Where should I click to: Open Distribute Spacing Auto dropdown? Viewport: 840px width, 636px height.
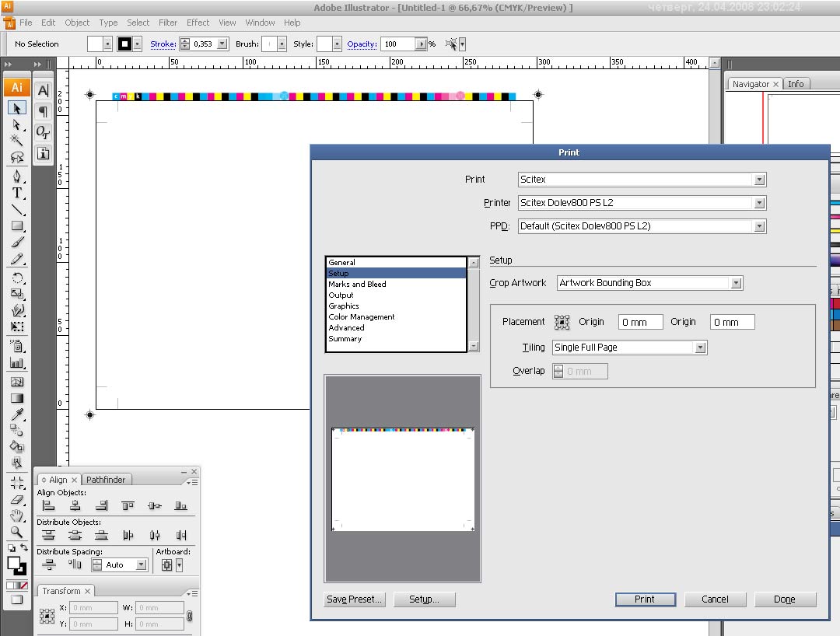pos(141,564)
